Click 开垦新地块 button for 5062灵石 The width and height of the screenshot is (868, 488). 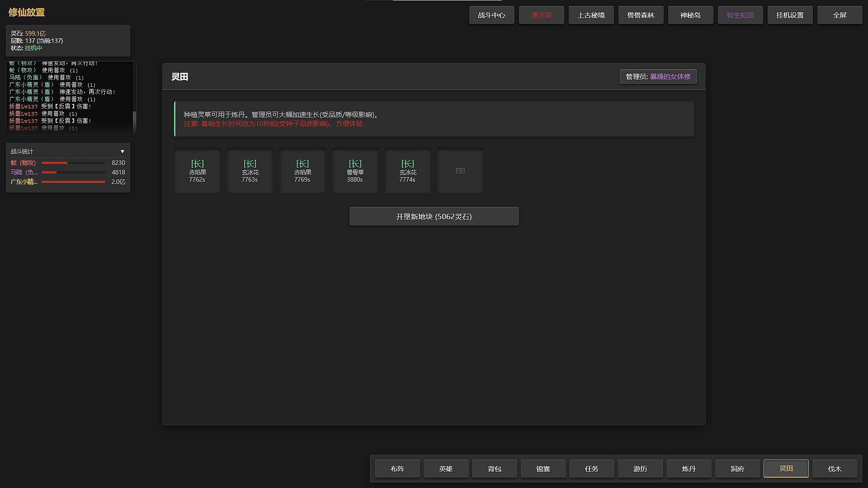click(434, 216)
